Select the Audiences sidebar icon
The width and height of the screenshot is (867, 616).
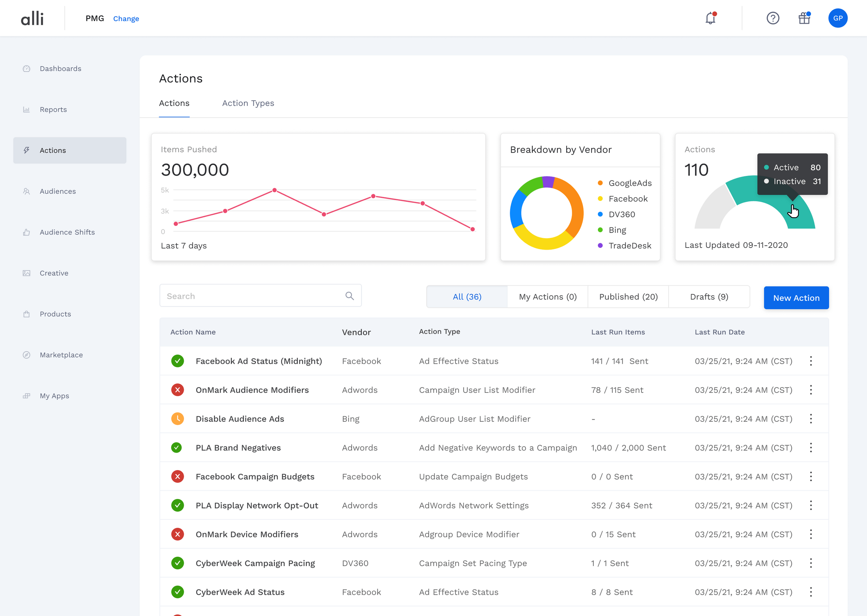[27, 191]
